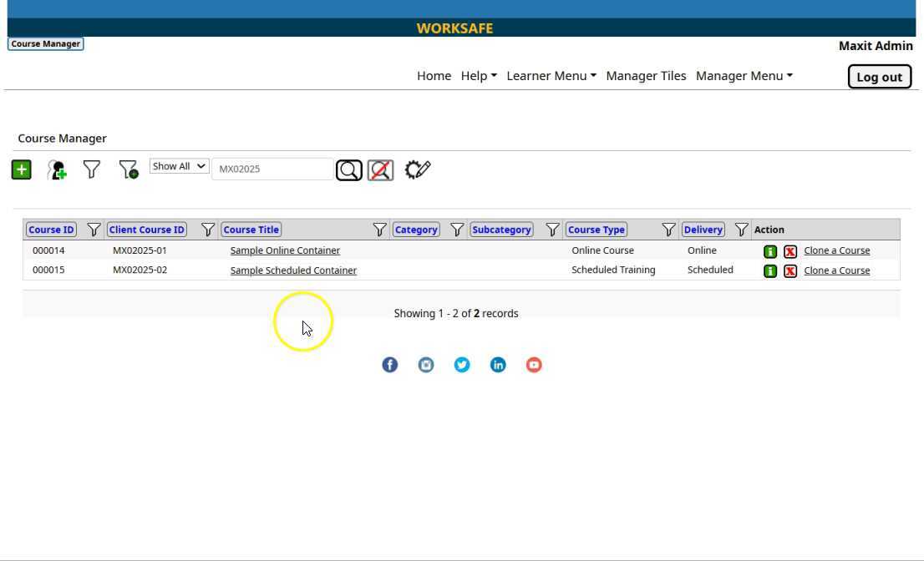924x561 pixels.
Task: Open the YouTube social icon
Action: [534, 365]
